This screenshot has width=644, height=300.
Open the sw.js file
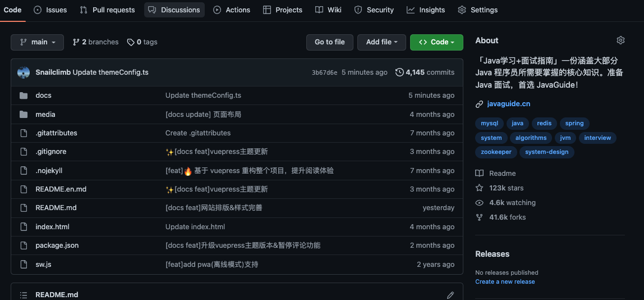(x=44, y=264)
